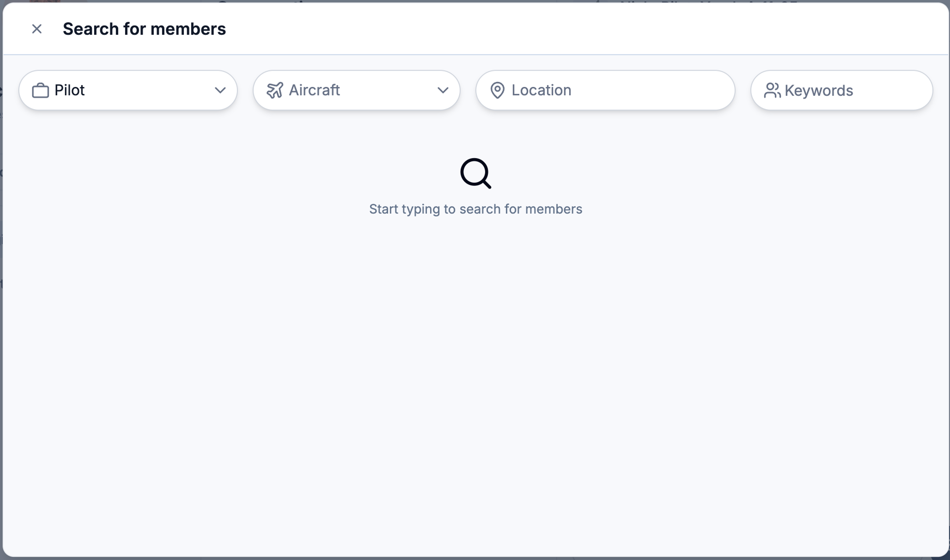Click the word 'Search' in the dialog title
950x560 pixels.
(91, 29)
